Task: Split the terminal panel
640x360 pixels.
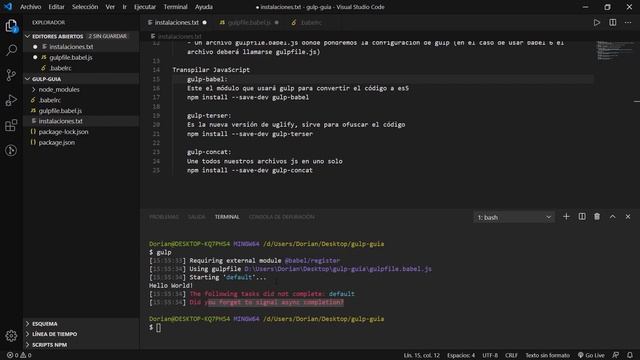Action: coord(582,217)
